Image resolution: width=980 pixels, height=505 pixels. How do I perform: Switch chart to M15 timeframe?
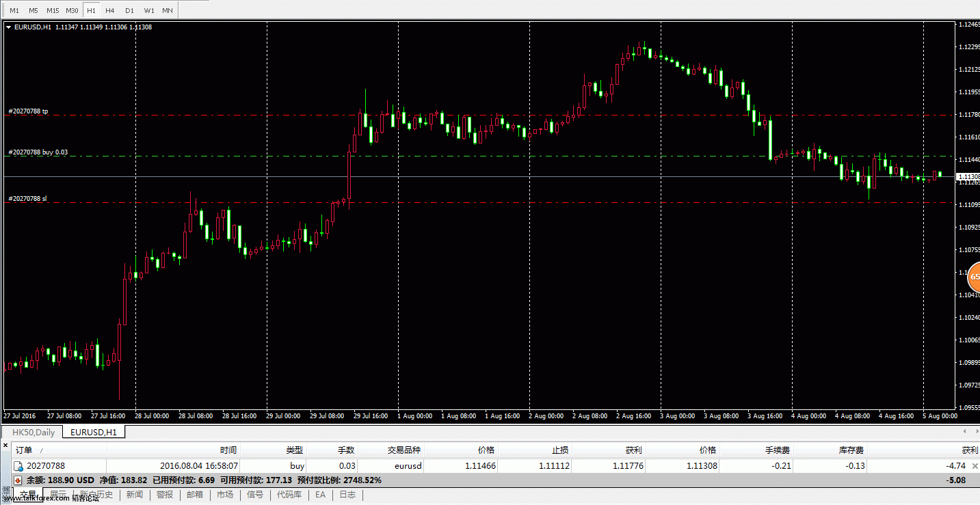(x=53, y=10)
